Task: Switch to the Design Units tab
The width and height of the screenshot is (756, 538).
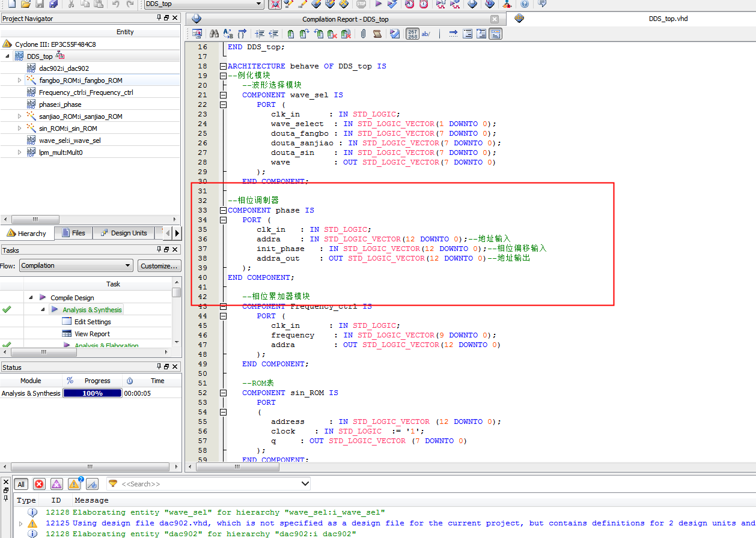Action: (123, 233)
